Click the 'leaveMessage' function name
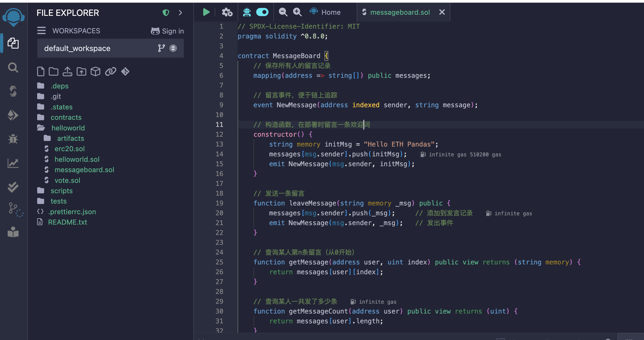644x340 pixels. pos(312,203)
